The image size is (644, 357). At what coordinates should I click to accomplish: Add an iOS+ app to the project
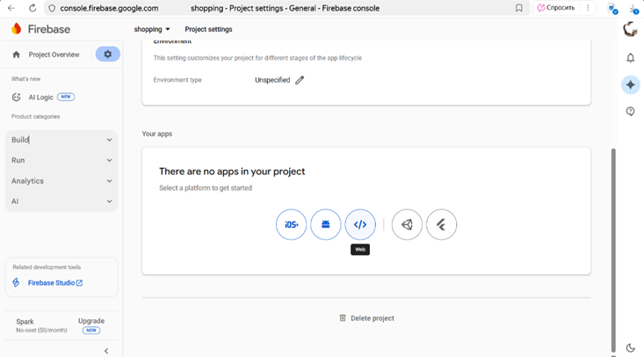pos(291,224)
